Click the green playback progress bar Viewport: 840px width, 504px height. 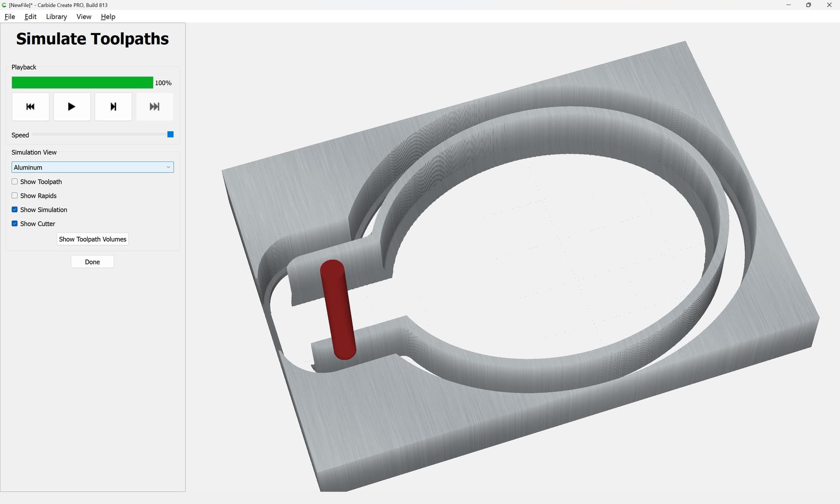[x=82, y=83]
